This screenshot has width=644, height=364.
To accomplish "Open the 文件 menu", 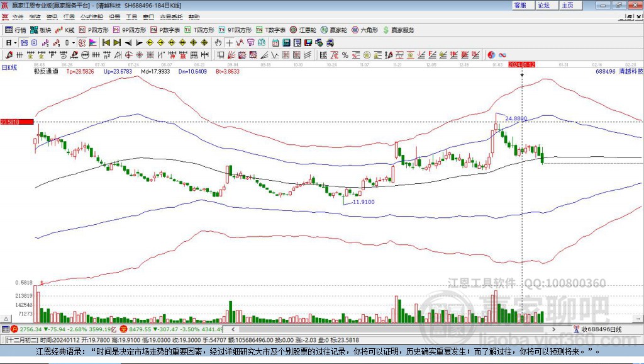I will tap(18, 17).
